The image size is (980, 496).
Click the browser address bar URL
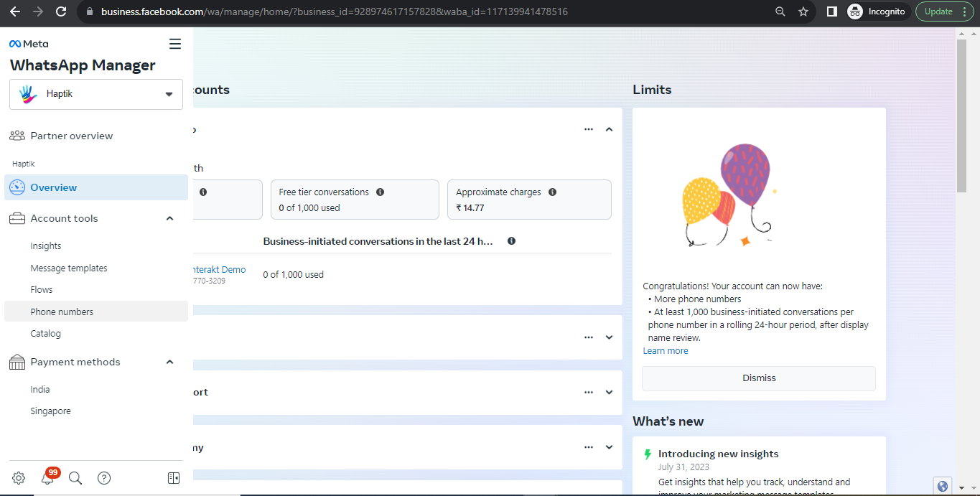click(335, 11)
